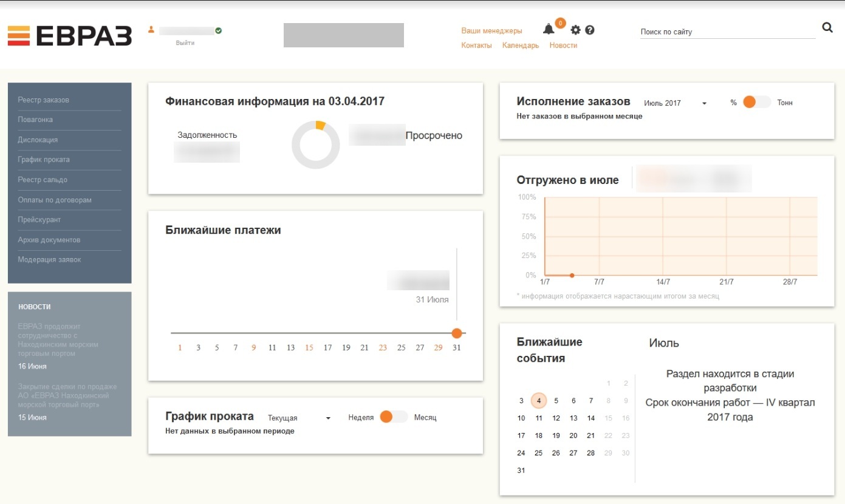Click the user profile icon
This screenshot has height=504, width=845.
tap(152, 29)
